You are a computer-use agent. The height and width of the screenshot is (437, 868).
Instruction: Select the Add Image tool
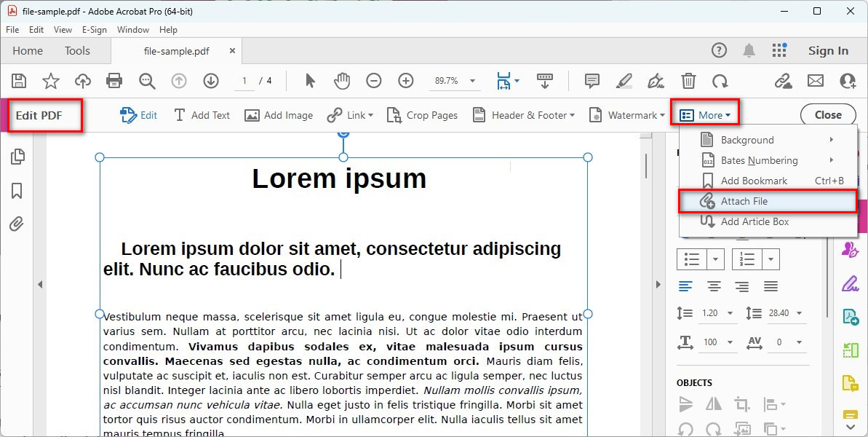tap(279, 115)
